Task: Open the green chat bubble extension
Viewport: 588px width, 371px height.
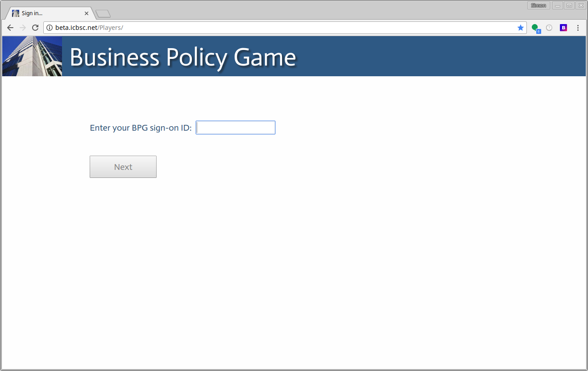Action: click(x=535, y=28)
